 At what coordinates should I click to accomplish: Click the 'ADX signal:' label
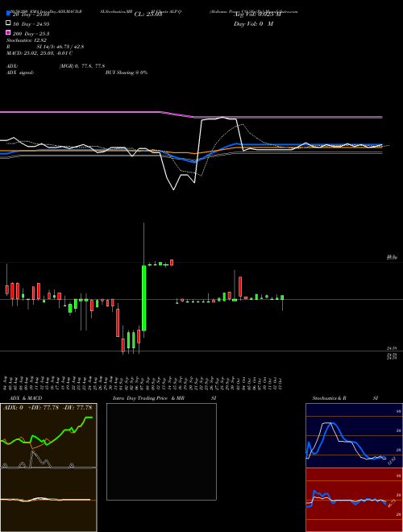click(20, 73)
